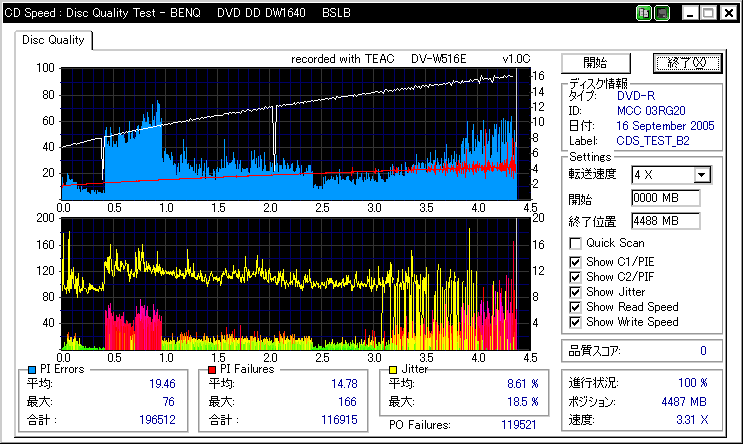743x444 pixels.
Task: Click the Jitter average 8.61 %
Action: point(523,384)
